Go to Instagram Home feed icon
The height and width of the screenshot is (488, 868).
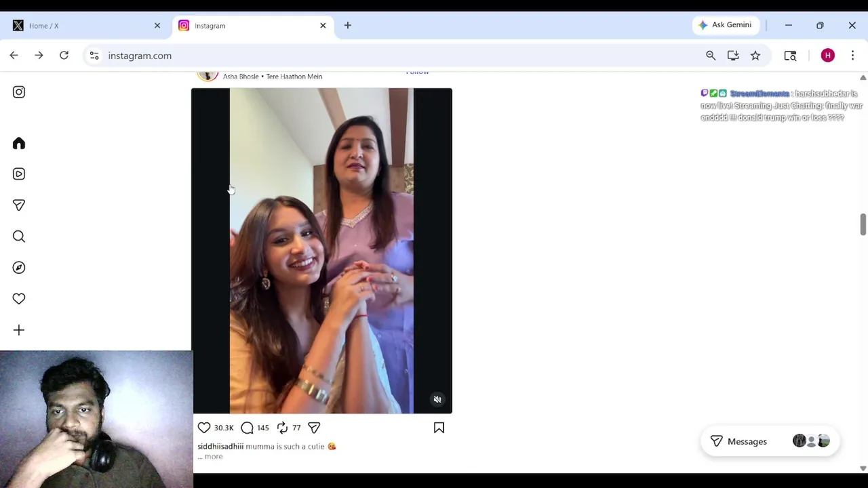click(19, 144)
